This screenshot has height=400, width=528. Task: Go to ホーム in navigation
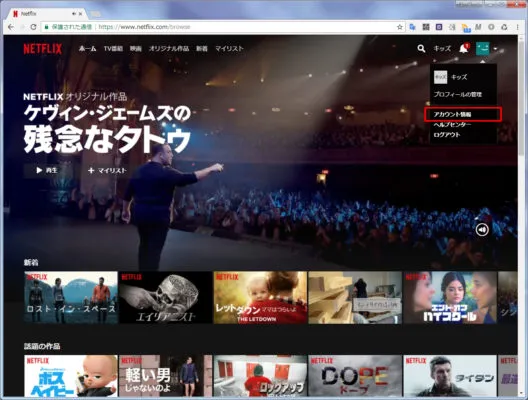pyautogui.click(x=88, y=48)
